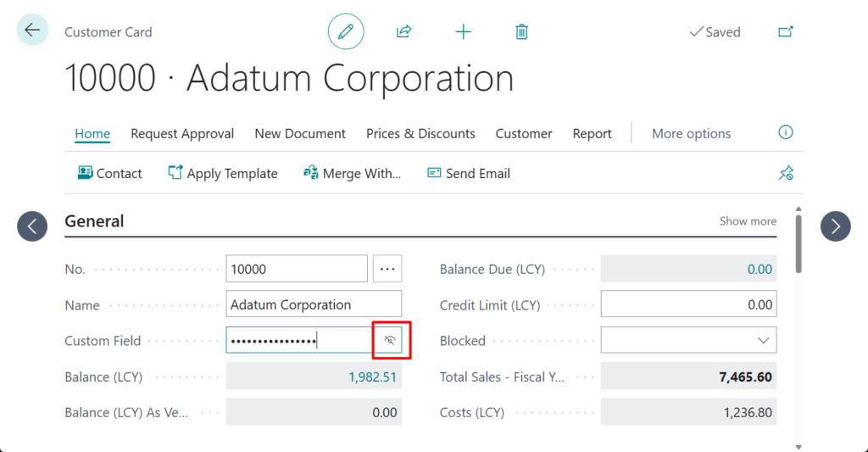Go to the next record arrow

point(836,226)
